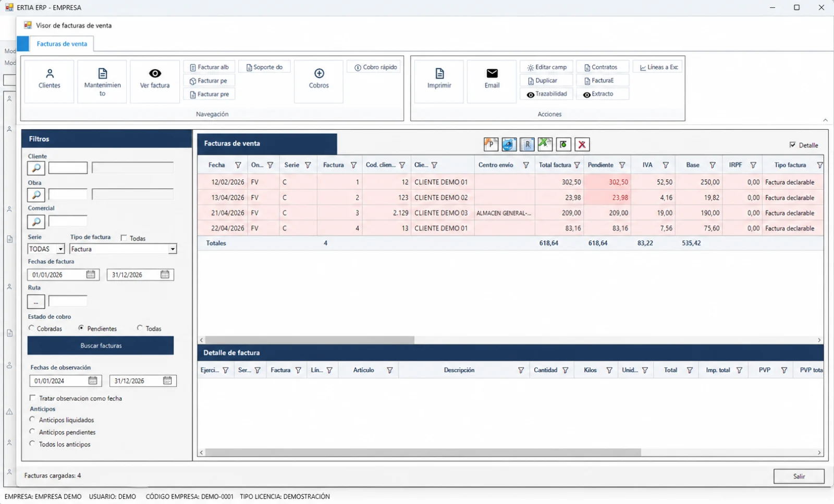Click the 'R' document icon above grid
The image size is (834, 504).
pyautogui.click(x=527, y=144)
